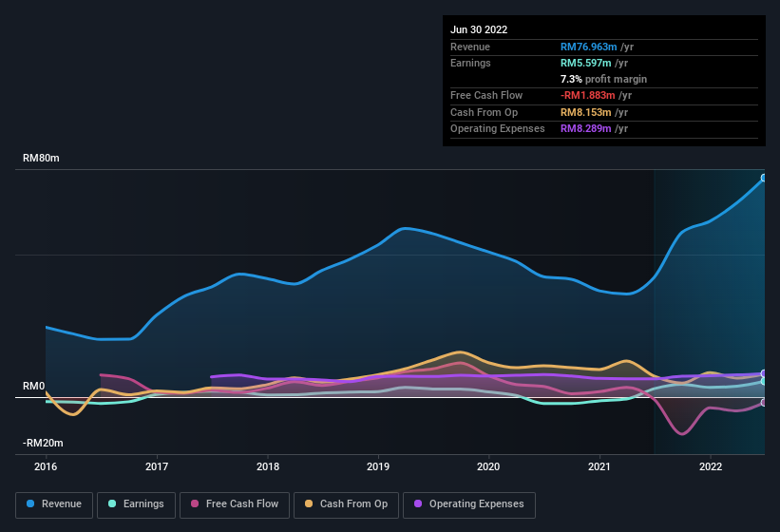
Task: Select the 2019 x-axis label
Action: tap(378, 466)
